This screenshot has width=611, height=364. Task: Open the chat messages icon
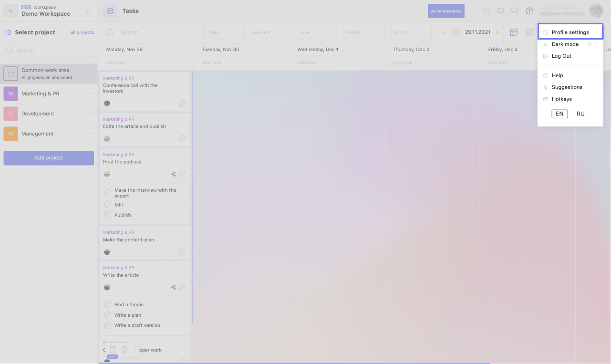pyautogui.click(x=515, y=11)
